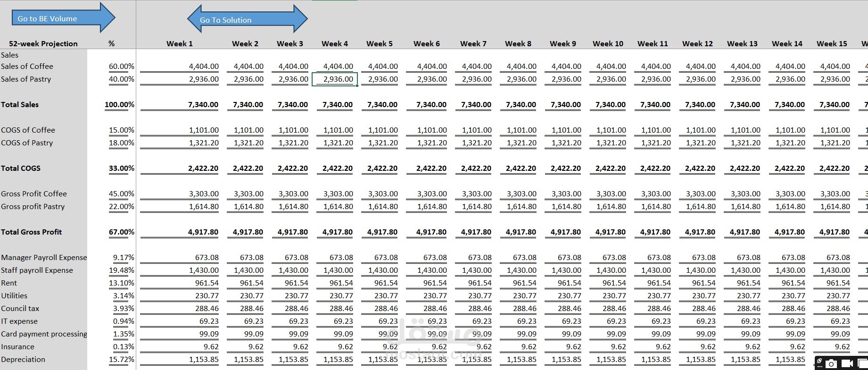Select Week 1 Card payment processing 99.09
The height and width of the screenshot is (370, 868).
coord(209,334)
